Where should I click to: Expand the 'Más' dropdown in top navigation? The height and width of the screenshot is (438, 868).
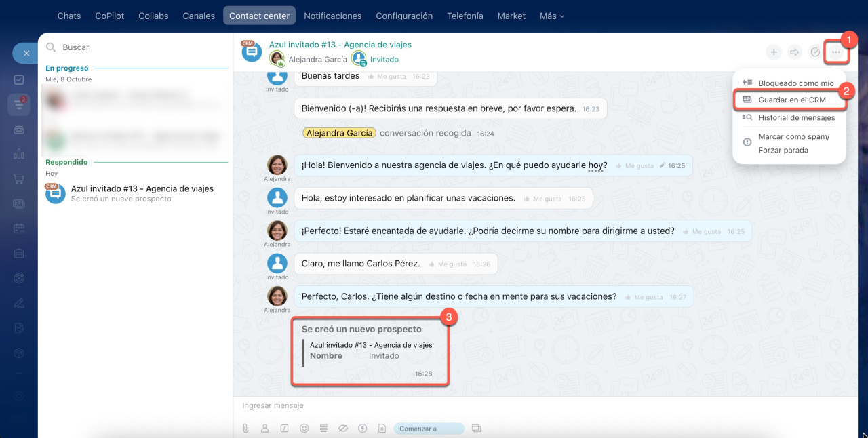pyautogui.click(x=551, y=16)
